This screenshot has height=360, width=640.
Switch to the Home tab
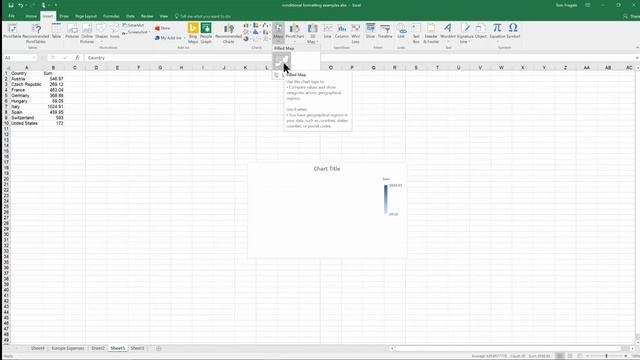coord(31,16)
